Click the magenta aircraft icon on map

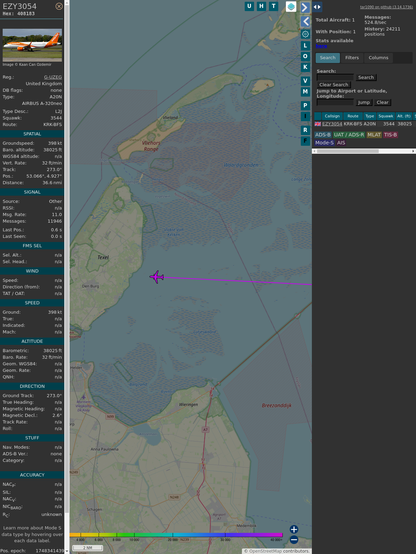(x=157, y=277)
